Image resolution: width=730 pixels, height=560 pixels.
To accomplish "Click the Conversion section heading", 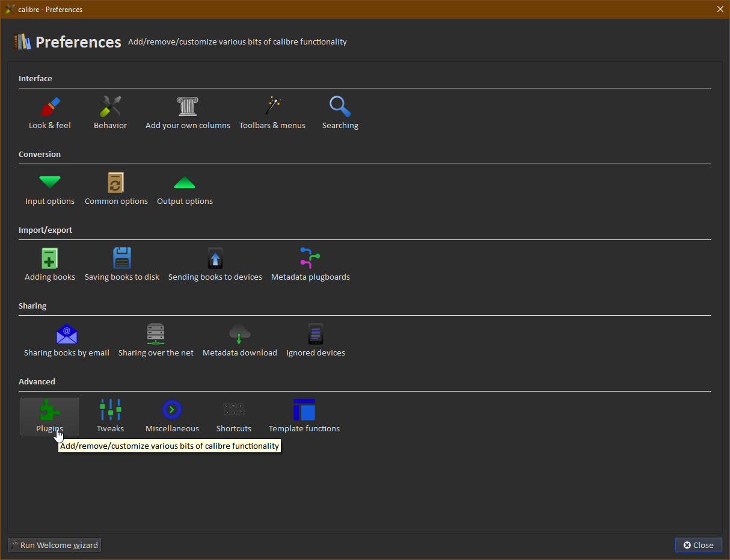I will pyautogui.click(x=40, y=155).
